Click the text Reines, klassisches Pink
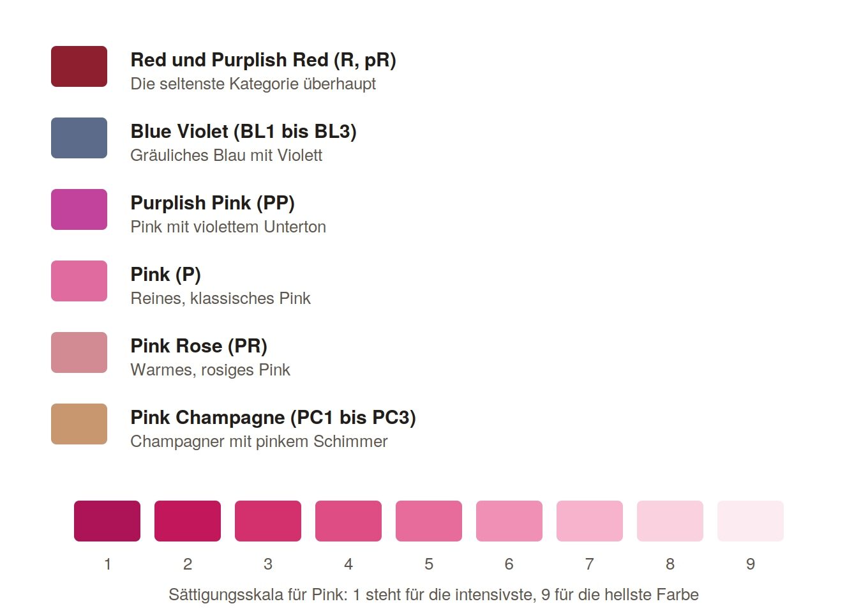This screenshot has height=613, width=868. [221, 298]
